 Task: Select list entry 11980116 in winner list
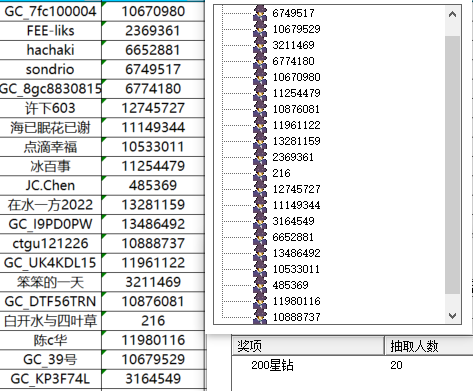click(x=296, y=301)
